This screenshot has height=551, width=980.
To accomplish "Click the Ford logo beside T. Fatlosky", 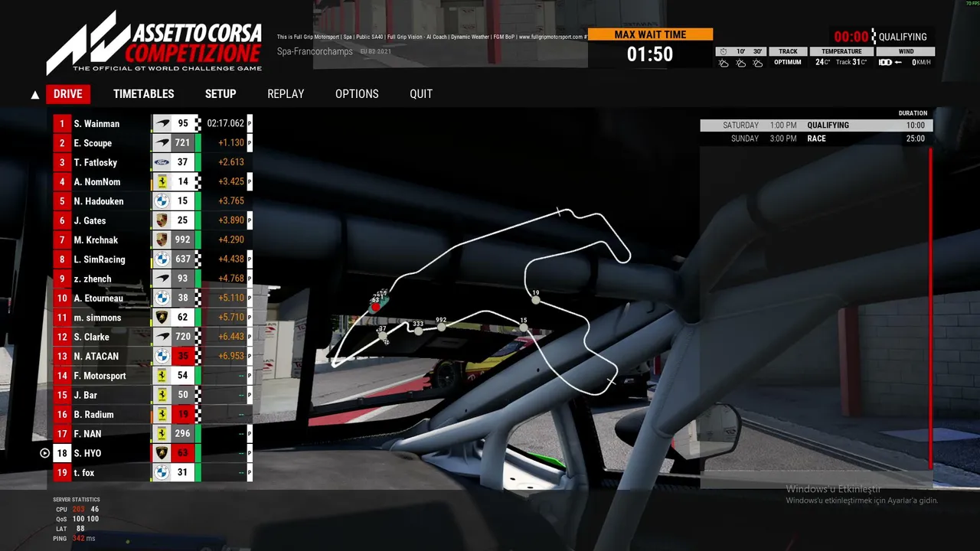I will coord(162,162).
